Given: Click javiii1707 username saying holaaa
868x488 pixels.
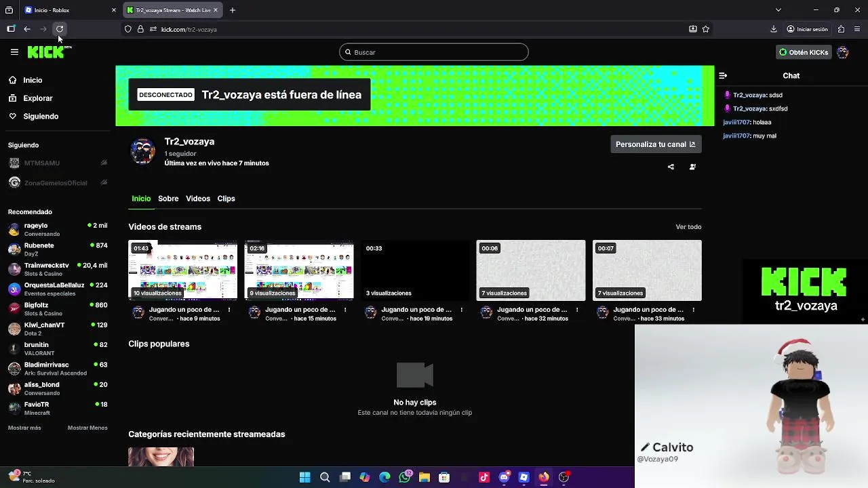Looking at the screenshot, I should pyautogui.click(x=736, y=123).
